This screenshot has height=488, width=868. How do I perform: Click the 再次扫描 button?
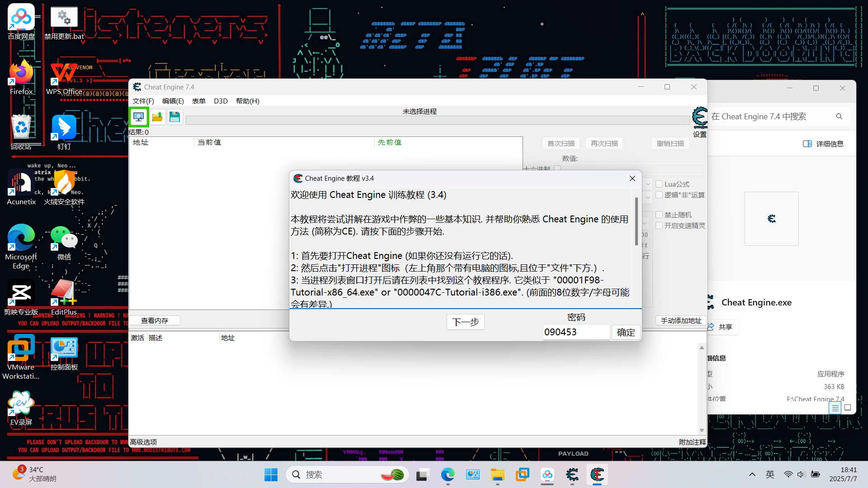(604, 143)
